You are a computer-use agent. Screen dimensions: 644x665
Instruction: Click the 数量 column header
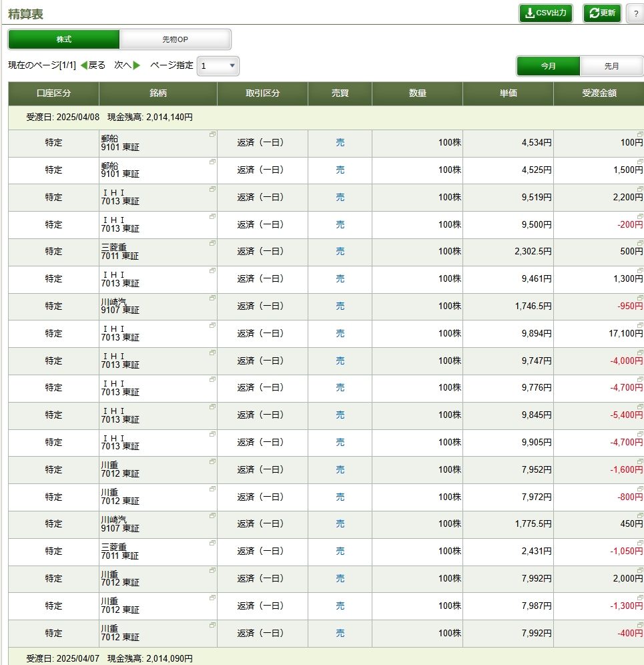pyautogui.click(x=418, y=93)
